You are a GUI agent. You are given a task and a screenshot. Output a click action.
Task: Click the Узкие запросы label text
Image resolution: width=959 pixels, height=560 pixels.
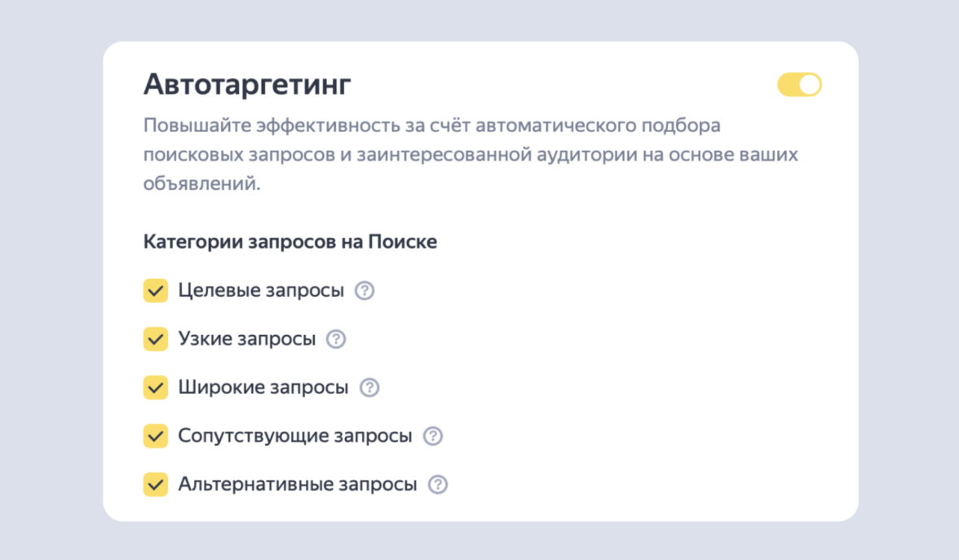(x=246, y=339)
